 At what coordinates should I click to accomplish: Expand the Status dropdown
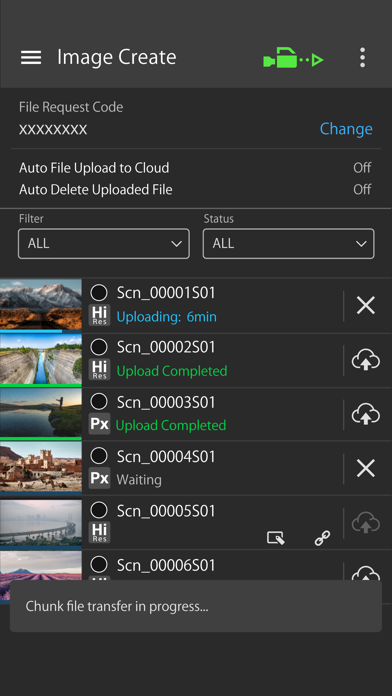pos(289,244)
